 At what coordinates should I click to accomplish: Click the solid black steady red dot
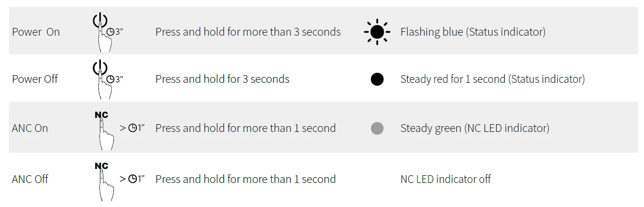click(x=377, y=79)
